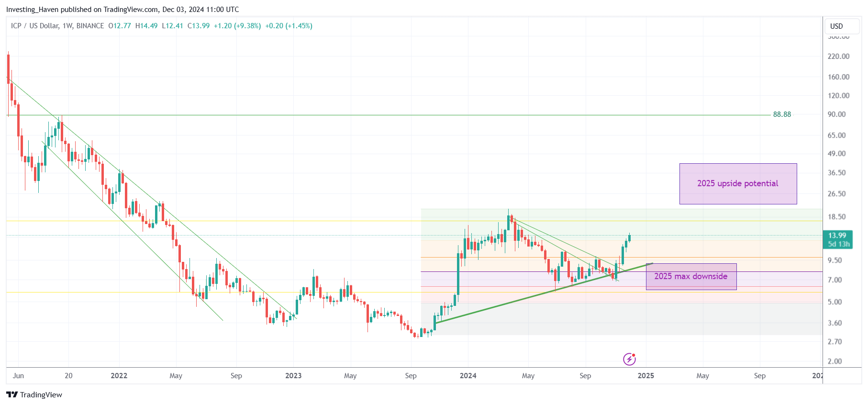The image size is (868, 405).
Task: Click the 3.60 price axis label
Action: pyautogui.click(x=835, y=323)
